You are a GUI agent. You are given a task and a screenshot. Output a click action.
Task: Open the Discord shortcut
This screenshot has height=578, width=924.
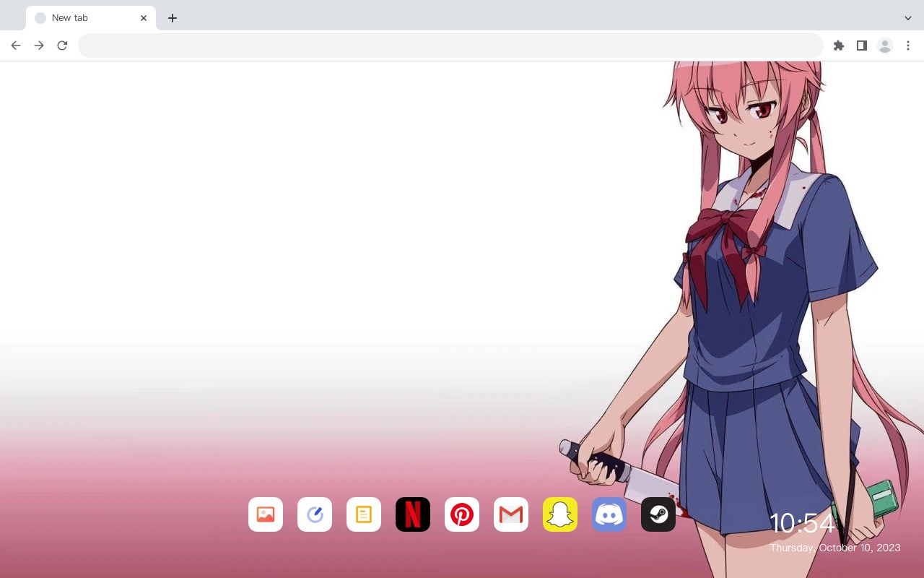click(609, 514)
